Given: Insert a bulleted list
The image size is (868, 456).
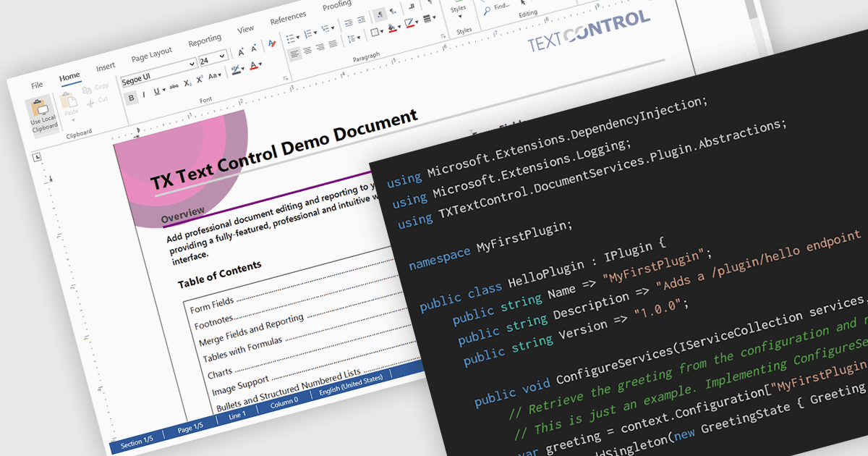Looking at the screenshot, I should 290,38.
